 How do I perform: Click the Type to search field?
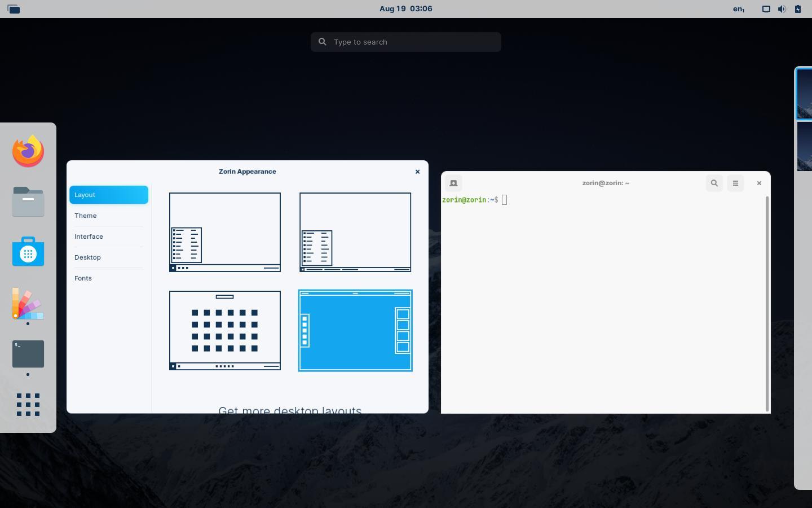(x=406, y=42)
